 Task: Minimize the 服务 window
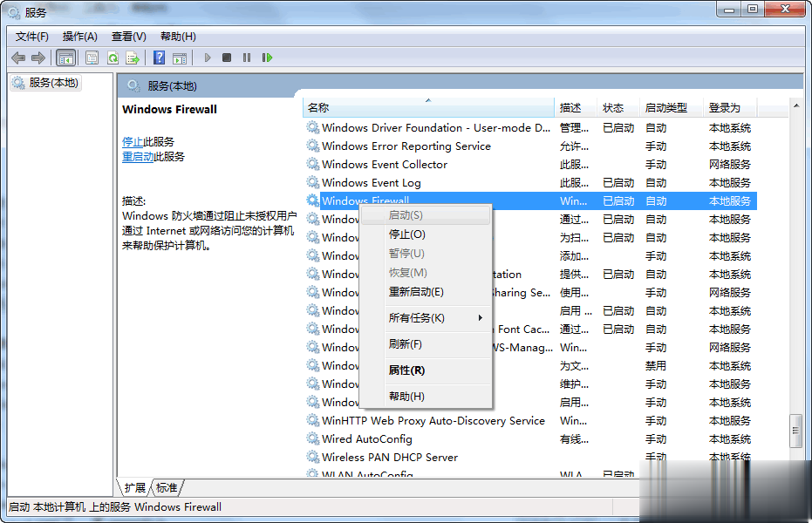(x=728, y=10)
